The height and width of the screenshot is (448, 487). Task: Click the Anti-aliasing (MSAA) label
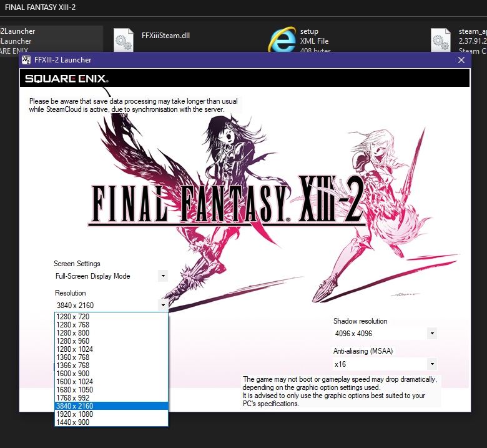363,351
